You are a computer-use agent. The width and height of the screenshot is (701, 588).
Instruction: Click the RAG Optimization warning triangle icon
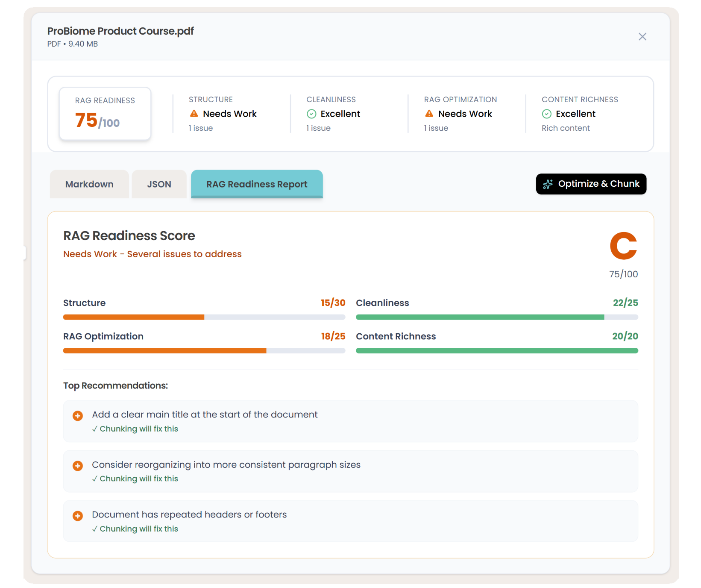[x=429, y=114]
